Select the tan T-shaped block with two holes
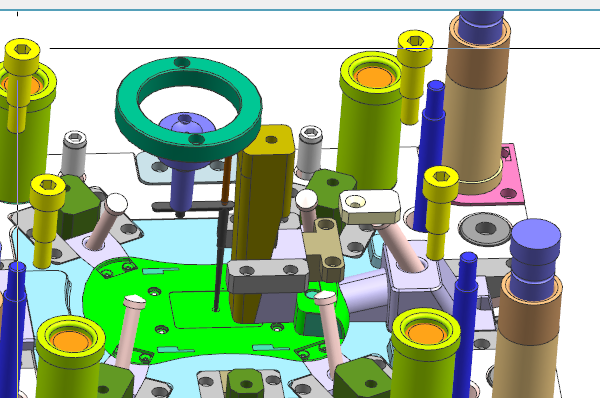 point(324,249)
